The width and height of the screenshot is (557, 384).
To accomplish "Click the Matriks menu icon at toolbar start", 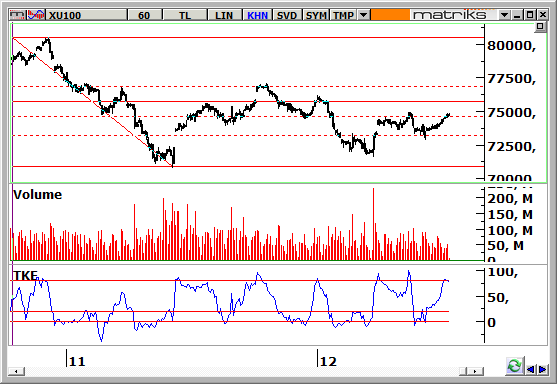I will pyautogui.click(x=17, y=15).
